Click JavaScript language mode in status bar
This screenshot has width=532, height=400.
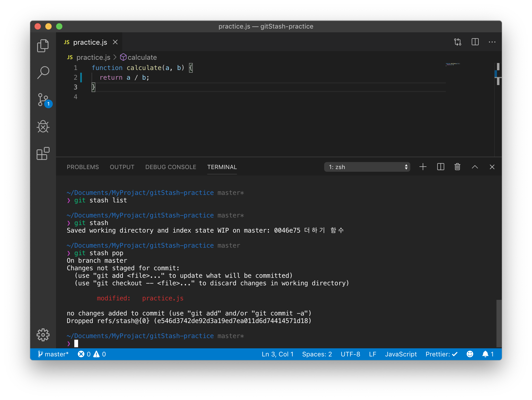[x=401, y=354]
